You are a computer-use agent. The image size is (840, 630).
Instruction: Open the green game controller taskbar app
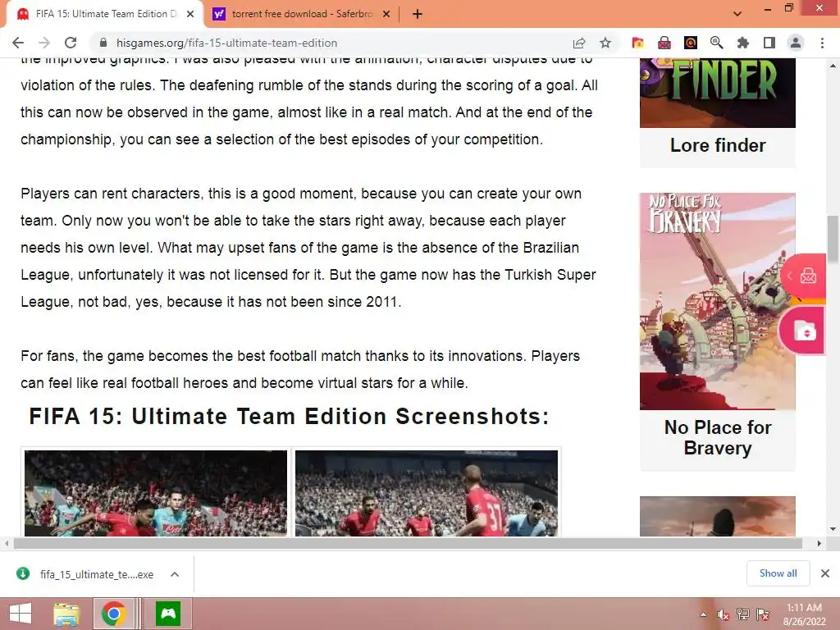pos(168,614)
